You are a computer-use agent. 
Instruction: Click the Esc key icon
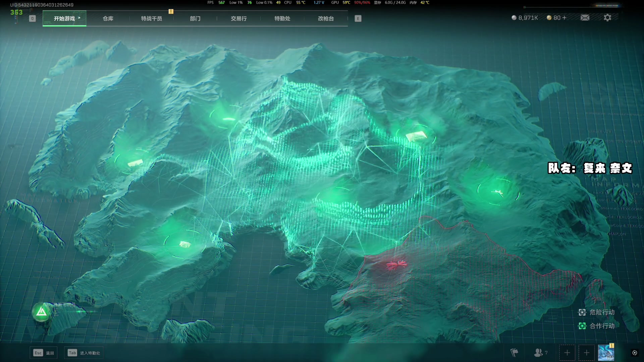(38, 353)
